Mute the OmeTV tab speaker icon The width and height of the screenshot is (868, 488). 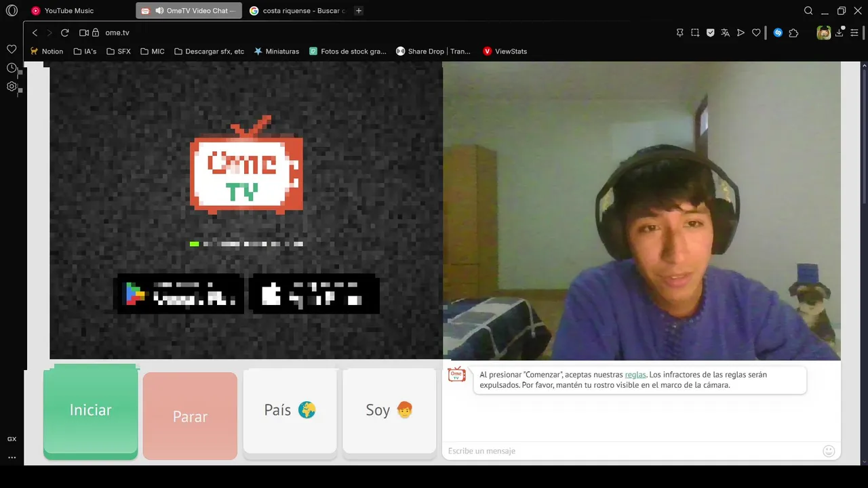click(159, 11)
